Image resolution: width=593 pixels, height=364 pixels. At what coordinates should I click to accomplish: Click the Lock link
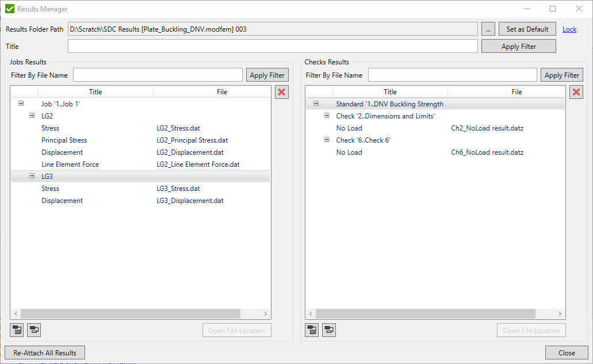[x=569, y=29]
